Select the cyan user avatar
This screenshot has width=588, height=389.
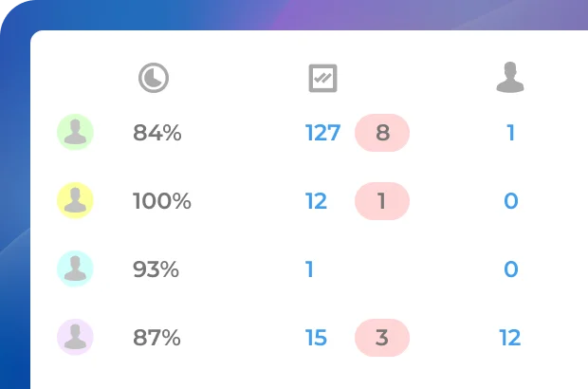click(x=75, y=269)
